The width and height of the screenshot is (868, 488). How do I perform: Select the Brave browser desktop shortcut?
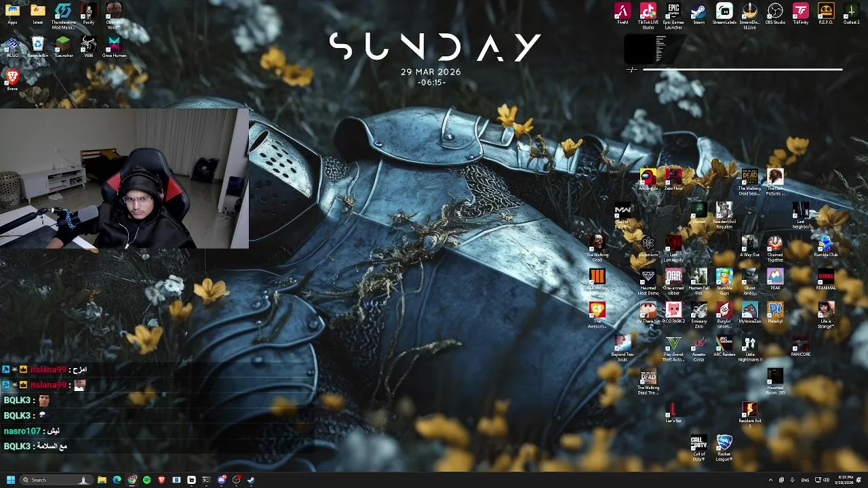12,80
